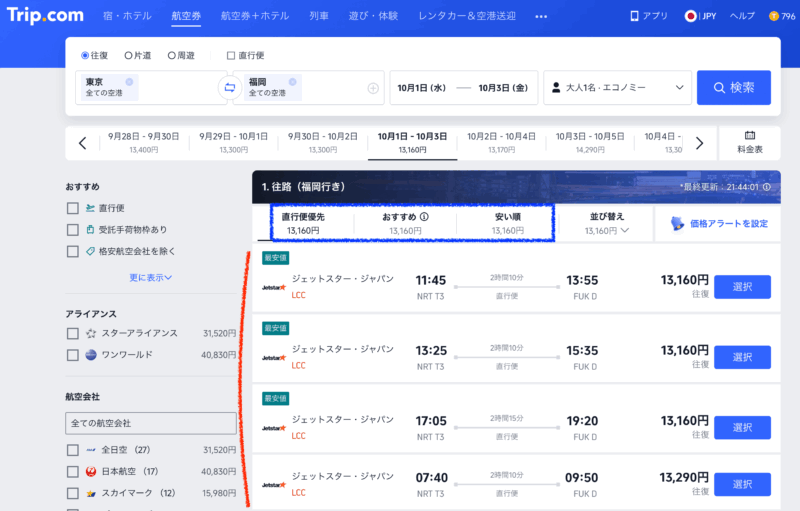Select the 07:40 Jetstar flight
The height and width of the screenshot is (511, 800).
coord(742,484)
